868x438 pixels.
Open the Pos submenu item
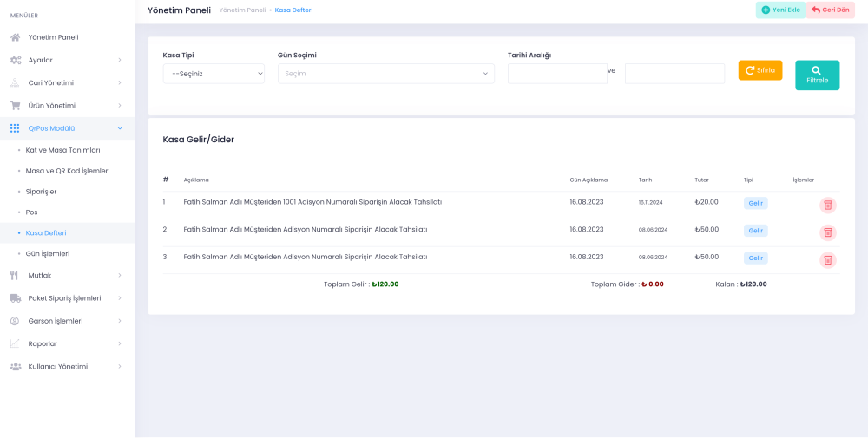[x=31, y=212]
